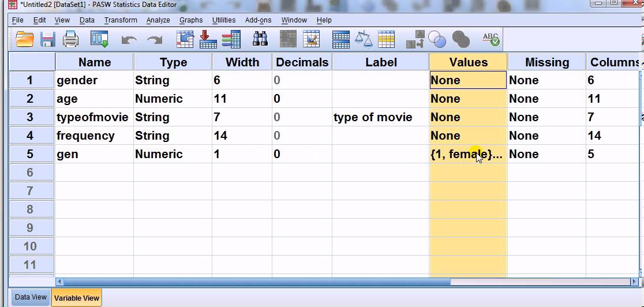Open the Data menu
The image size is (644, 307).
tap(87, 20)
